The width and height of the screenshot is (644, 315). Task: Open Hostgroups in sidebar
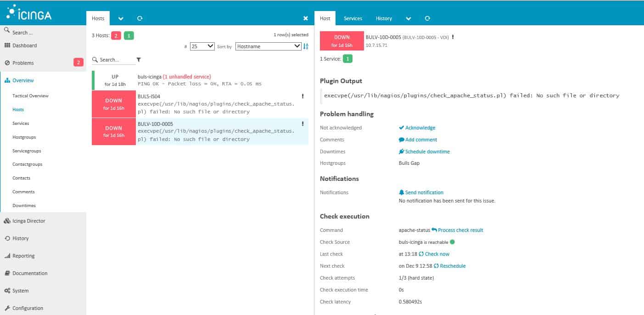tap(24, 137)
